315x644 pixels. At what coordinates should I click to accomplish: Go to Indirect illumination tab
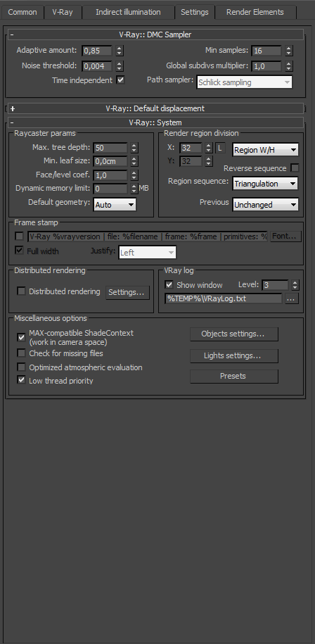pos(128,12)
